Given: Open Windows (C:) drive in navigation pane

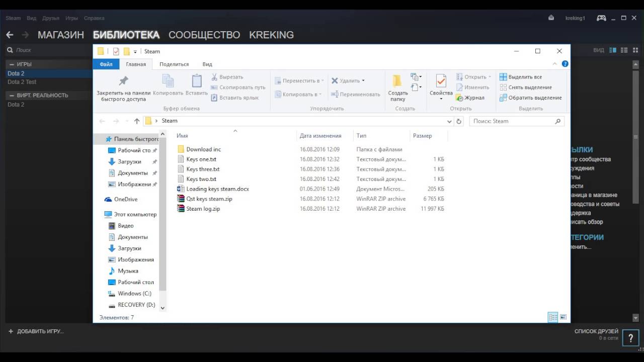Looking at the screenshot, I should pos(130,294).
